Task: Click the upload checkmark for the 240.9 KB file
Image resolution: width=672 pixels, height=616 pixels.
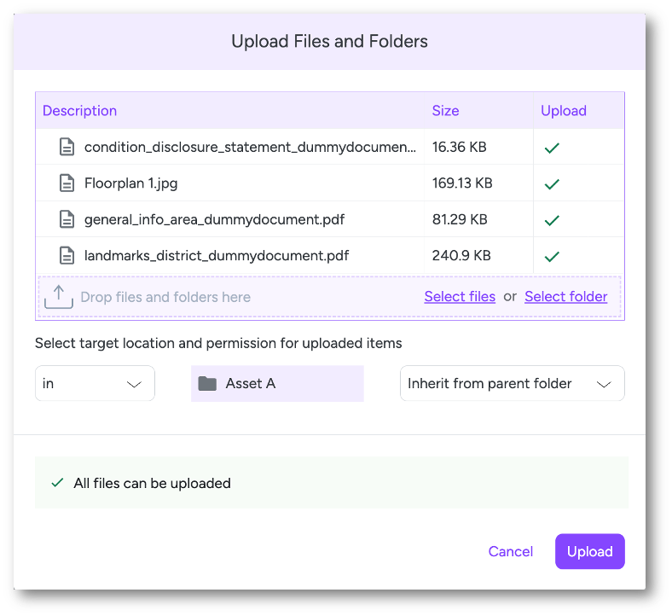Action: (552, 257)
